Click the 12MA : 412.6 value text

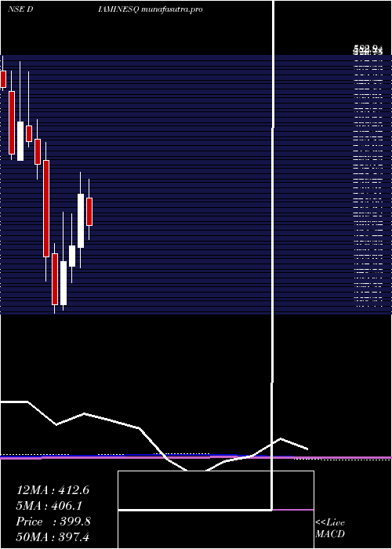point(53,490)
